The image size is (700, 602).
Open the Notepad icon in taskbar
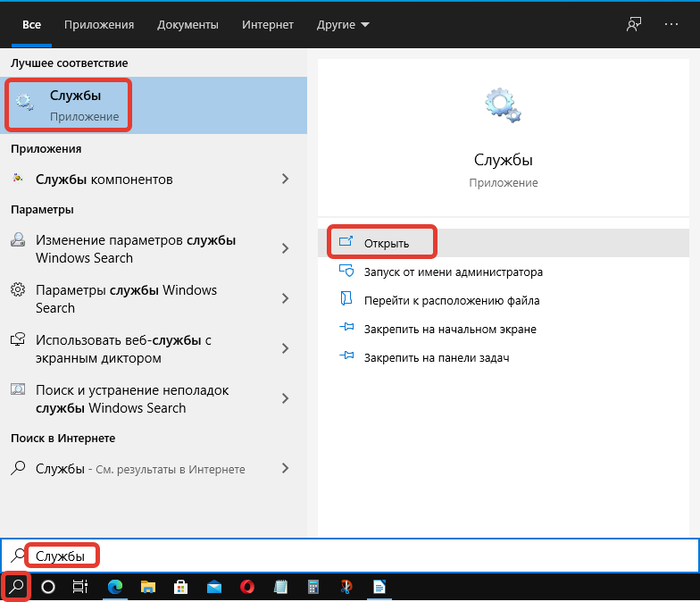point(280,586)
